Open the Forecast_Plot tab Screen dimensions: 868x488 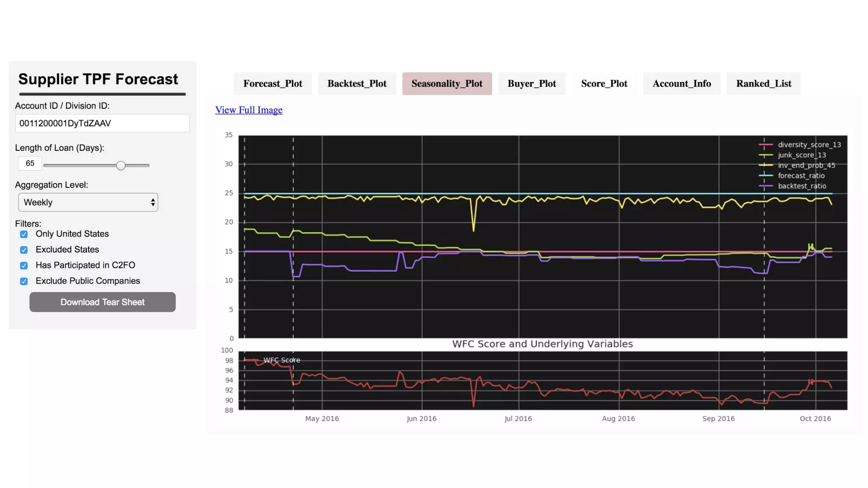click(x=273, y=83)
